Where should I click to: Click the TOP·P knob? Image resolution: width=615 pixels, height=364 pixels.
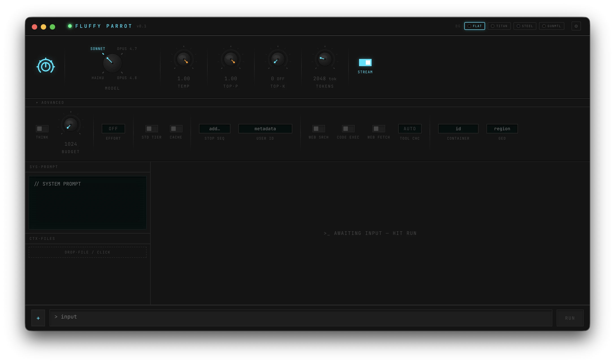[231, 59]
